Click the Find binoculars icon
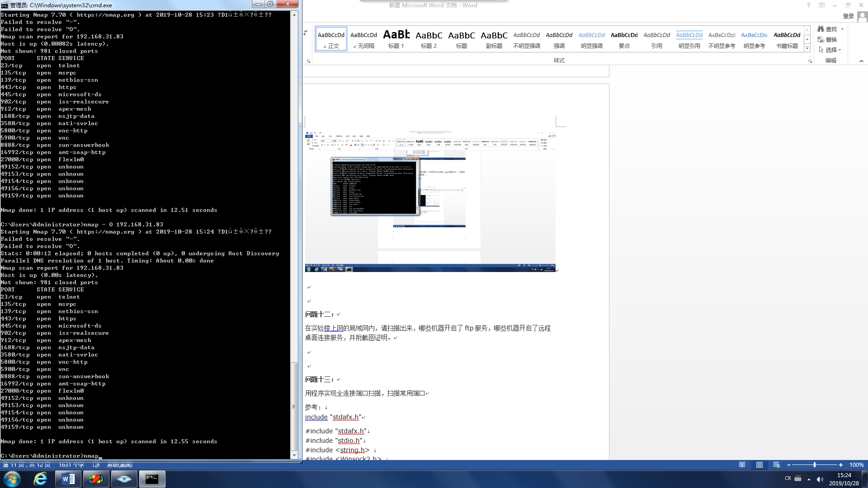Viewport: 868px width, 488px height. click(x=821, y=29)
